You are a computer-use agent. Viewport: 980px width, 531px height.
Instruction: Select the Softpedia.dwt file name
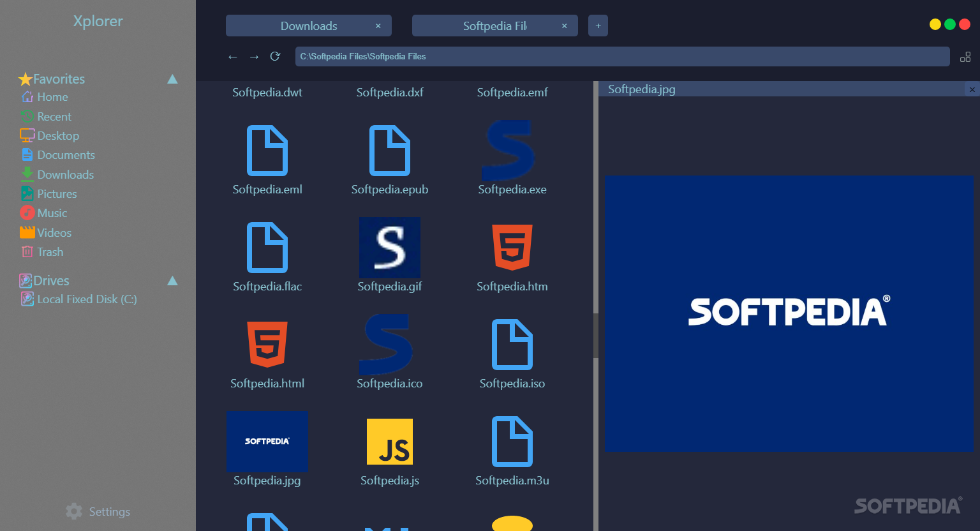(x=267, y=93)
